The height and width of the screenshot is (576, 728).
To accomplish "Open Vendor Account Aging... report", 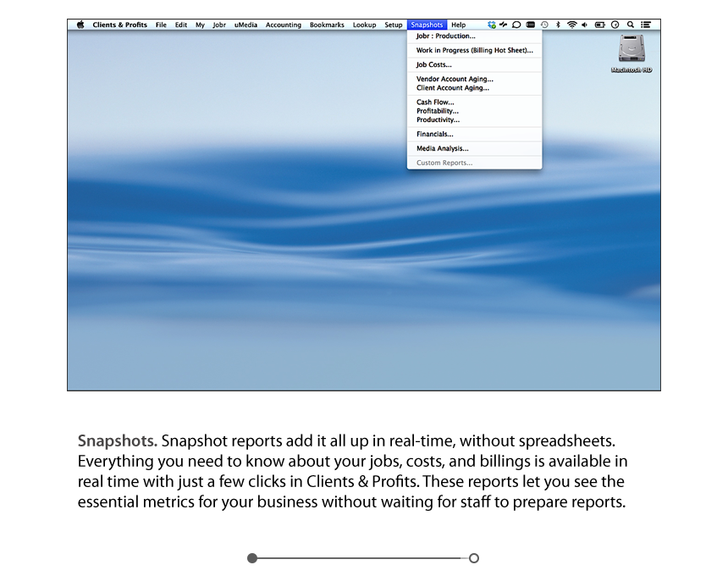I will click(x=455, y=79).
